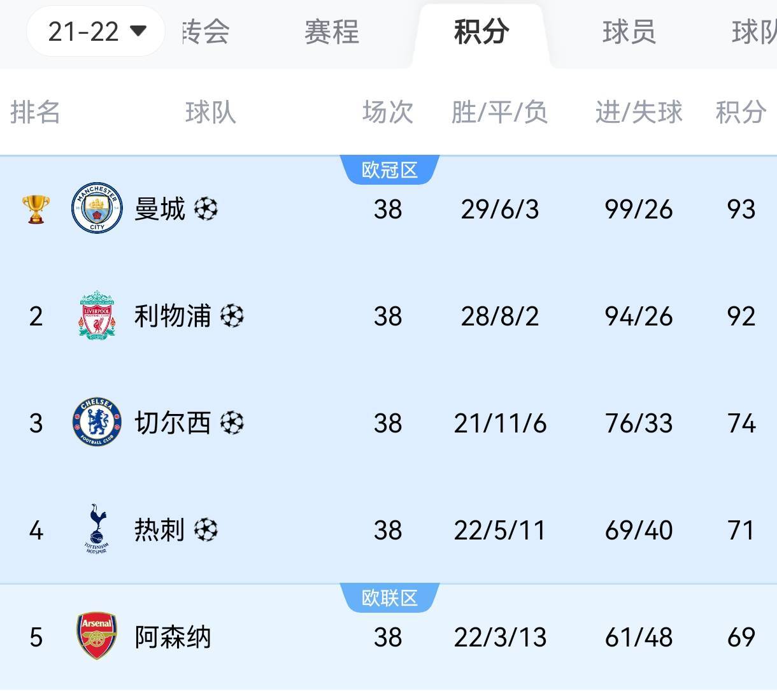Click the Chelsea club crest
The width and height of the screenshot is (777, 700).
(x=97, y=422)
